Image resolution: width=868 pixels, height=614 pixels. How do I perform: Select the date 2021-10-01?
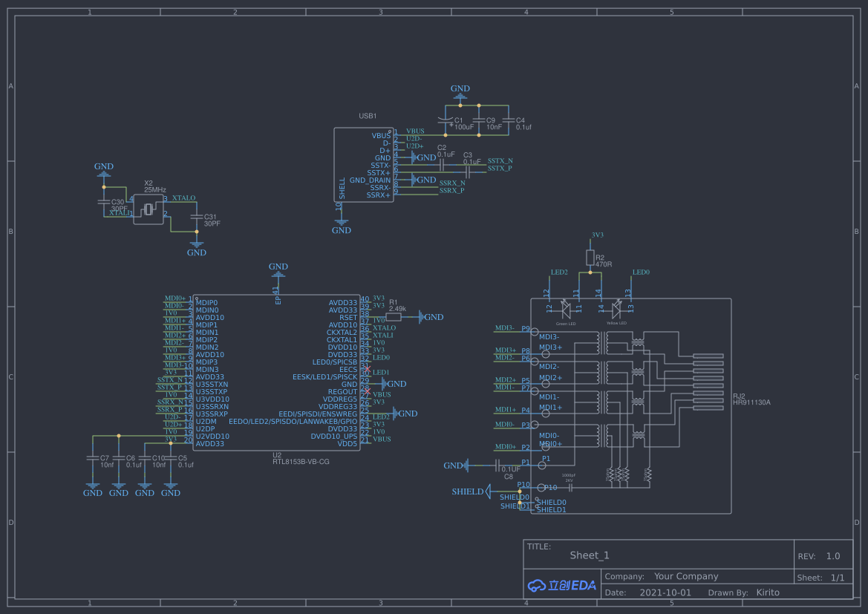pyautogui.click(x=665, y=592)
